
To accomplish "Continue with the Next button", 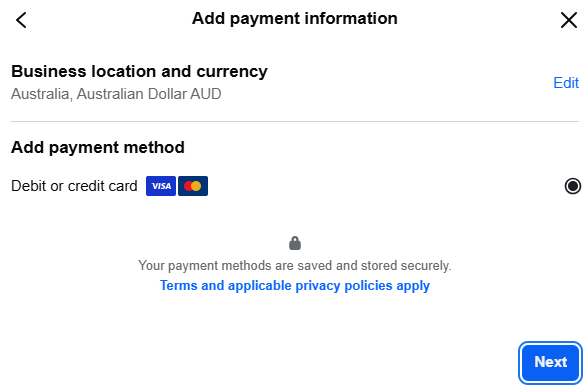I will coord(550,363).
